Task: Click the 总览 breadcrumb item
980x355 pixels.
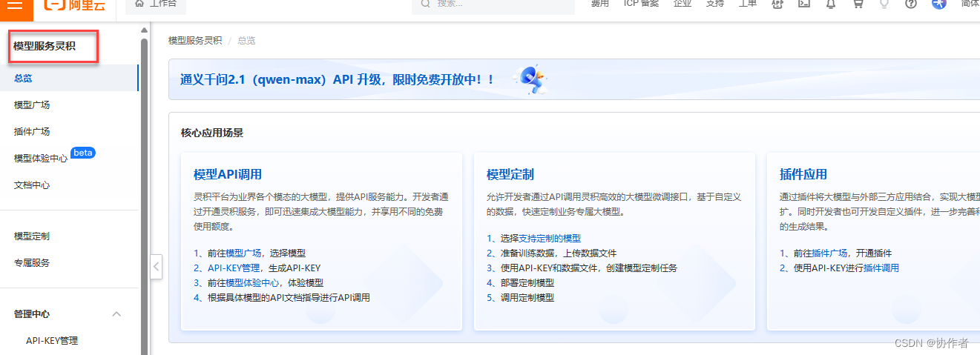Action: (246, 41)
